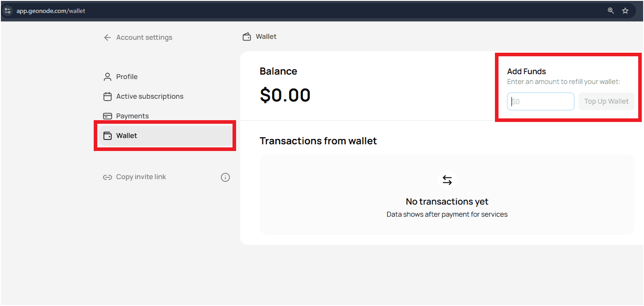Click the Add Funds amount input field
644x306 pixels.
pos(540,101)
